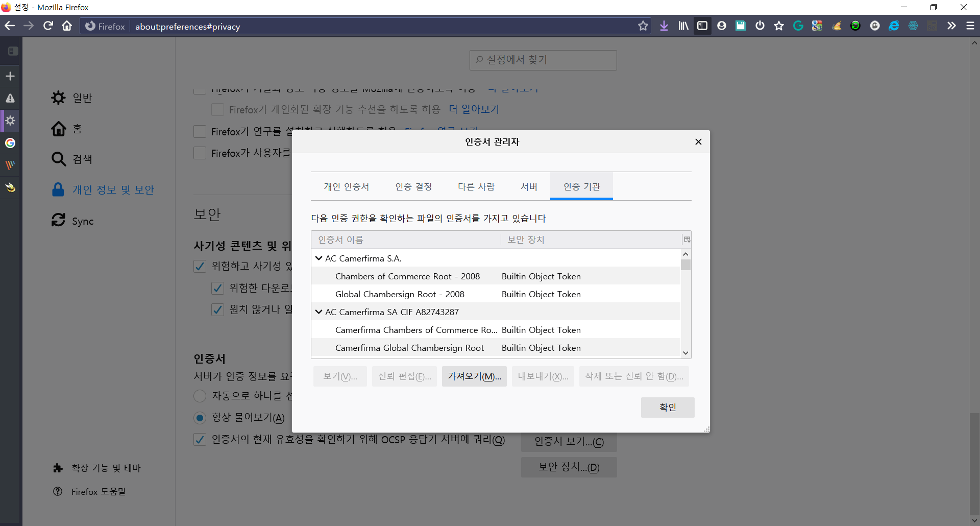Click the '확인' OK button
Screen dimensions: 980x526
pyautogui.click(x=668, y=408)
